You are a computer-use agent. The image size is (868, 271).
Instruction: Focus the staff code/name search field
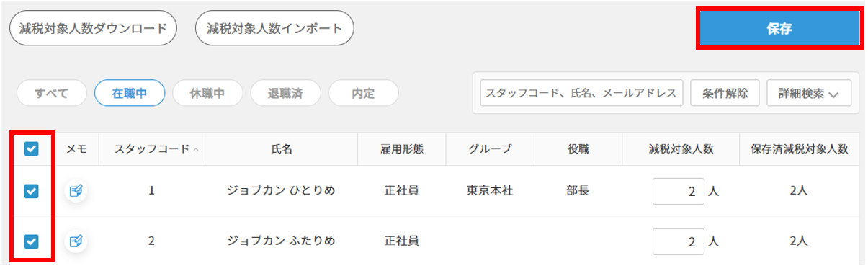581,93
